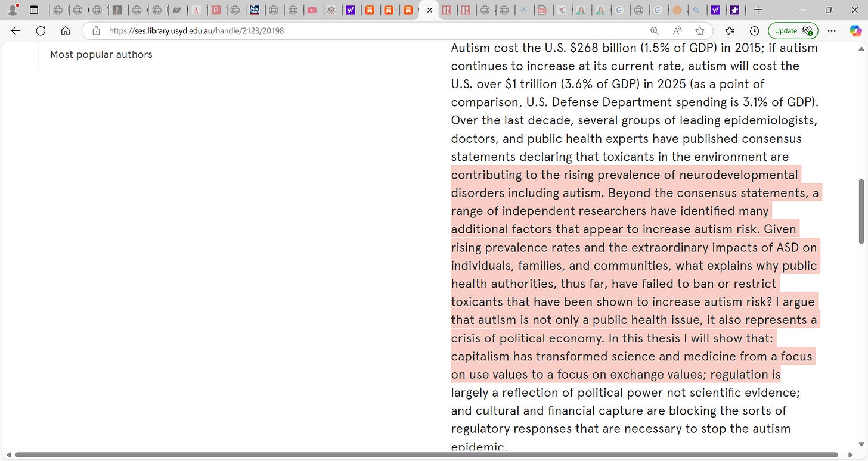Screen dimensions: 868x461
Task: Click the line "largely a reflection of political power"
Action: pyautogui.click(x=625, y=393)
